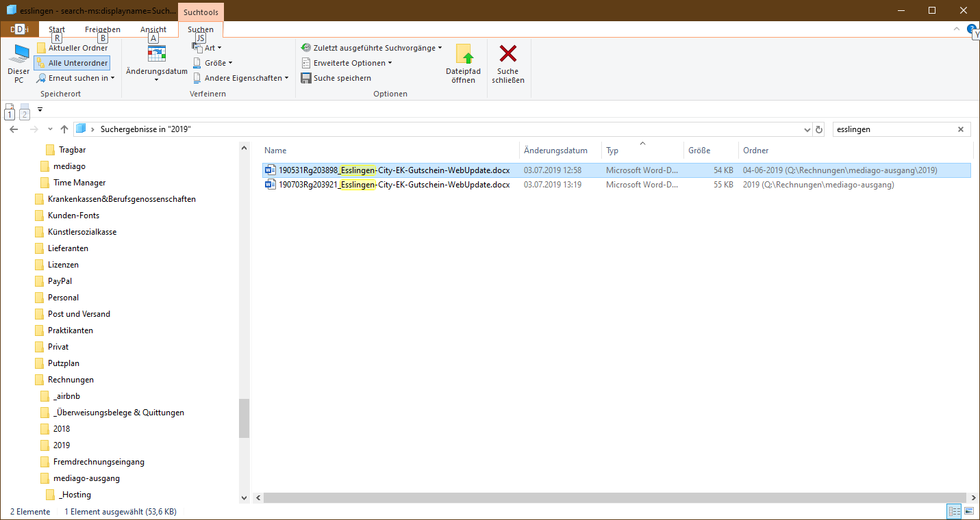Open the Erneut suchen in dropdown
The image size is (980, 520).
click(x=76, y=78)
